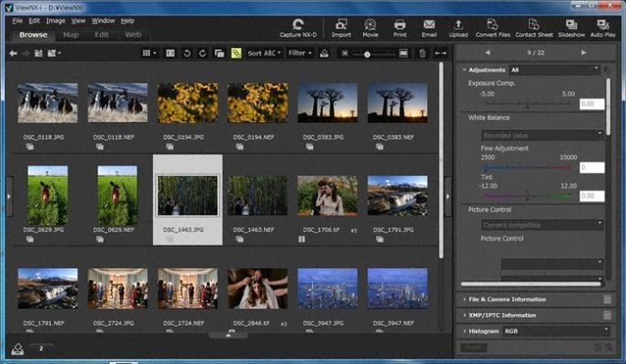Open the Filter dropdown
This screenshot has width=626, height=364.
point(298,54)
